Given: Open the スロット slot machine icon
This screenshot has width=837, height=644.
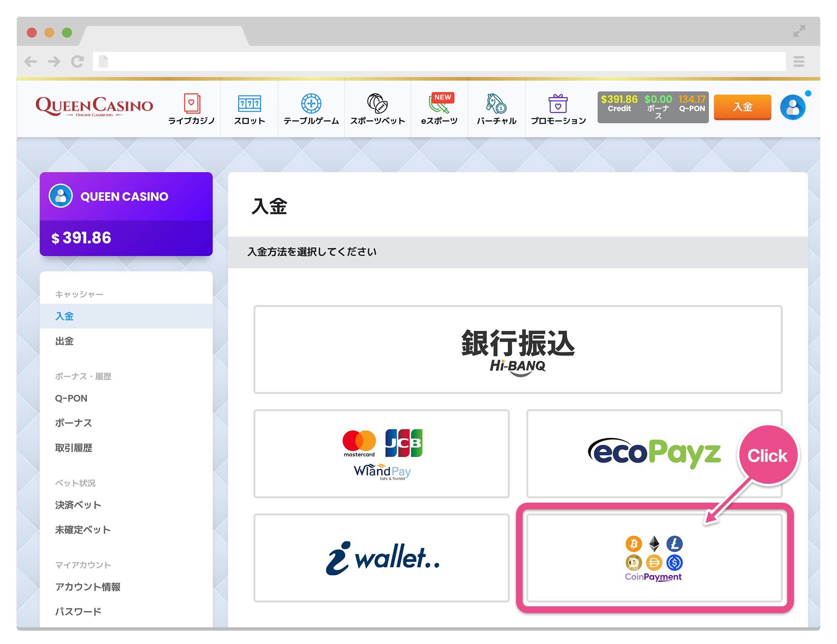Looking at the screenshot, I should click(x=249, y=103).
